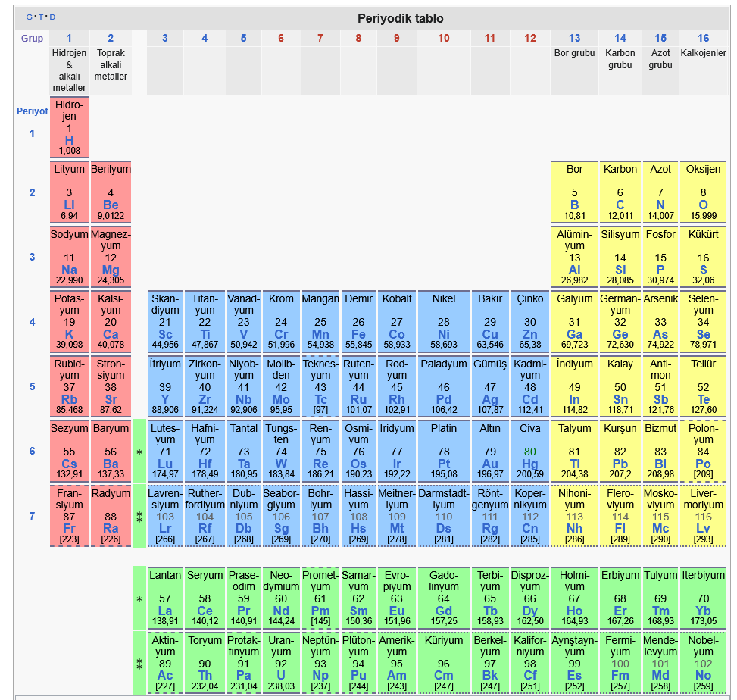Open the Grup header link
Screen dimensions: 737x700
point(32,39)
